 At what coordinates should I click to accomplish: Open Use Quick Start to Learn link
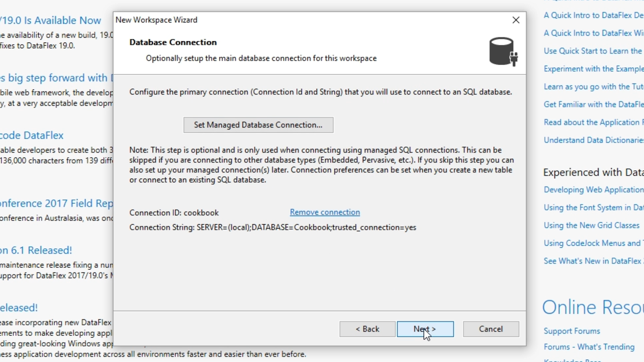(592, 51)
